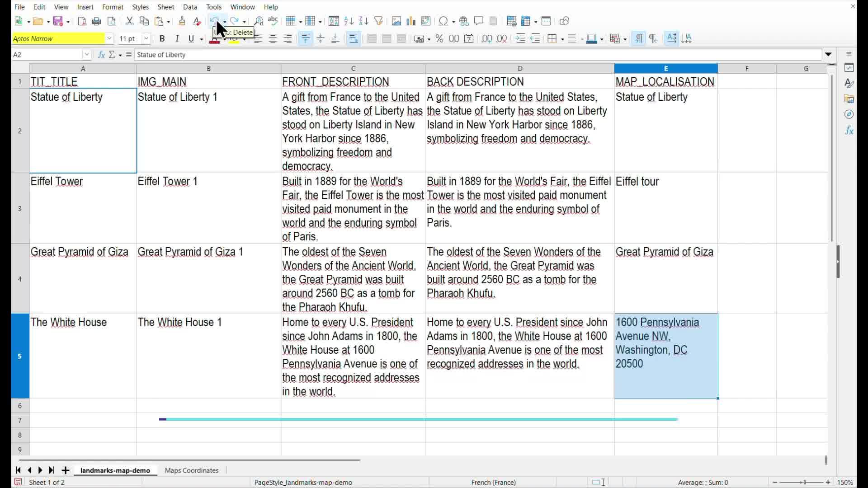The width and height of the screenshot is (868, 488).
Task: Add a new sheet with plus button
Action: coord(65,470)
